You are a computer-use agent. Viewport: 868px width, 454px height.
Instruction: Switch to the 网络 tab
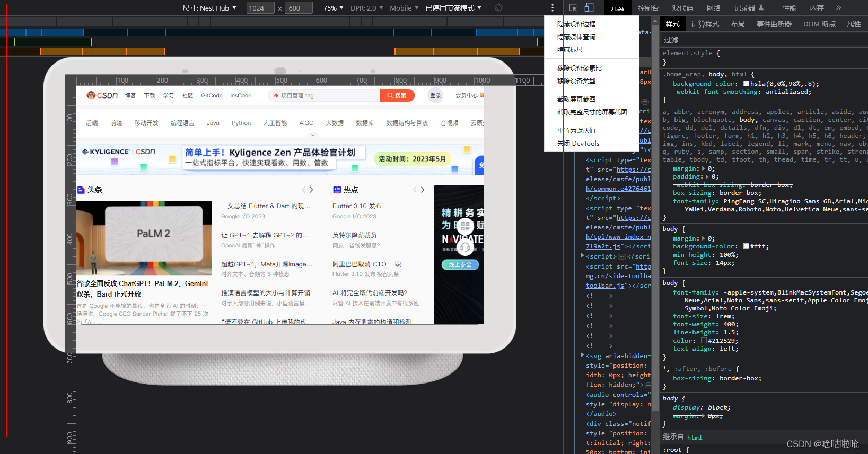point(714,8)
